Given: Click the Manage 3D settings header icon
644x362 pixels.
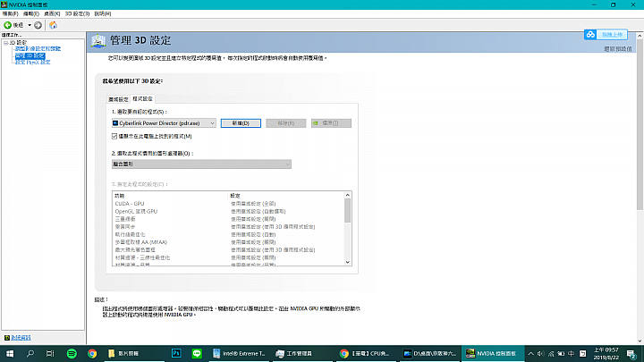Looking at the screenshot, I should [98, 40].
